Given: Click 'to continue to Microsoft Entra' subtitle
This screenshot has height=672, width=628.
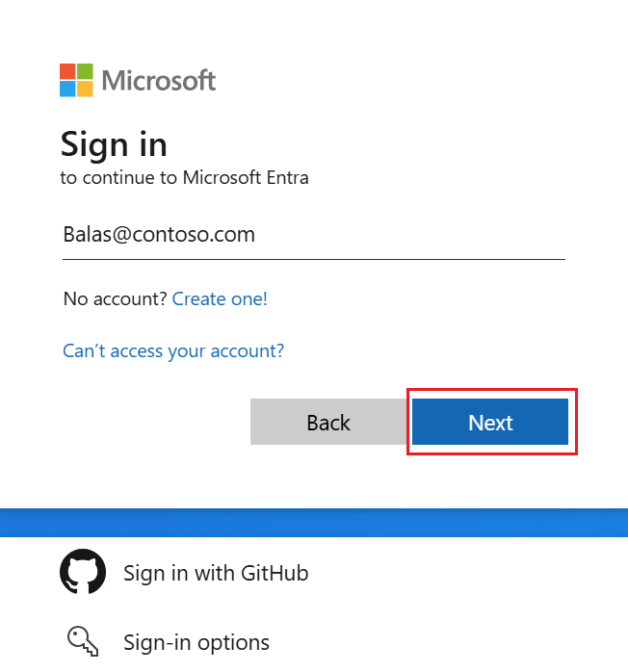Looking at the screenshot, I should [x=184, y=177].
